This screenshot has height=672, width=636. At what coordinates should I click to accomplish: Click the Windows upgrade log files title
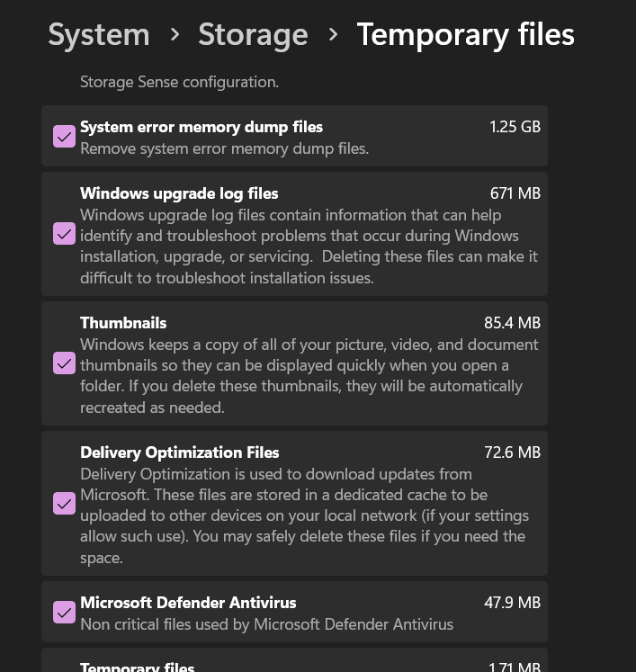(x=179, y=193)
